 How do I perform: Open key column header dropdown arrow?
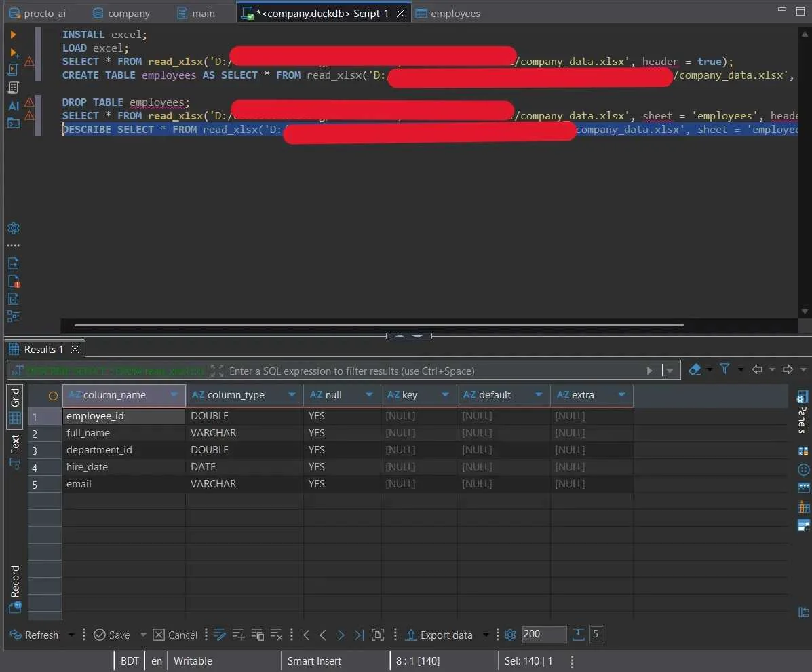(446, 395)
